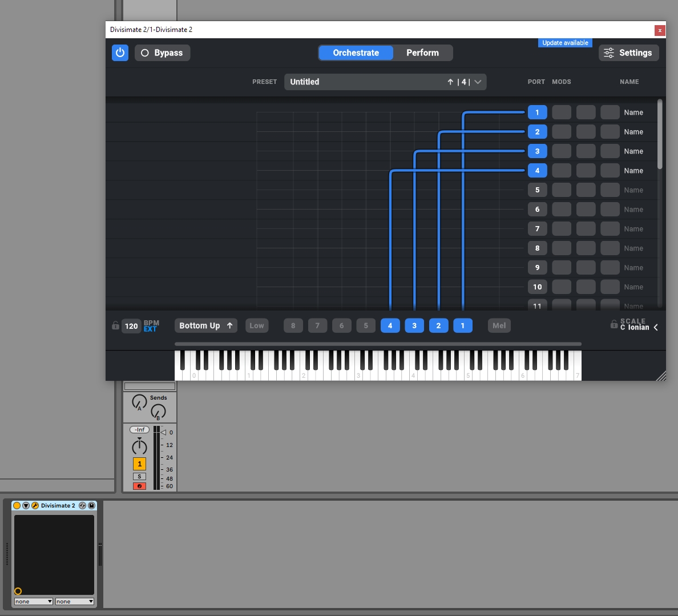The height and width of the screenshot is (616, 678).
Task: Click the second mod slot of port 2
Action: 586,132
